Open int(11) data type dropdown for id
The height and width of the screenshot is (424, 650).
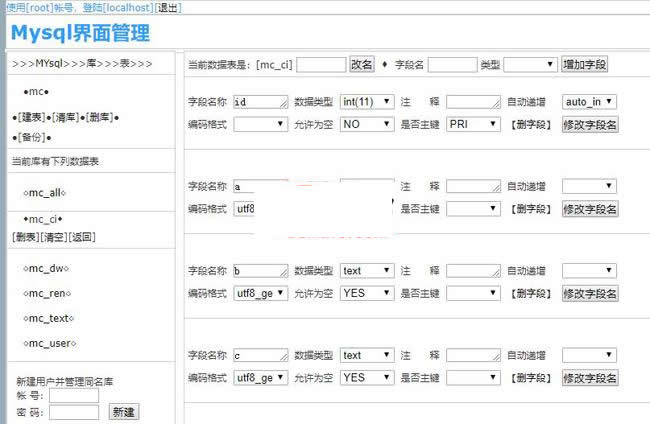tap(367, 102)
